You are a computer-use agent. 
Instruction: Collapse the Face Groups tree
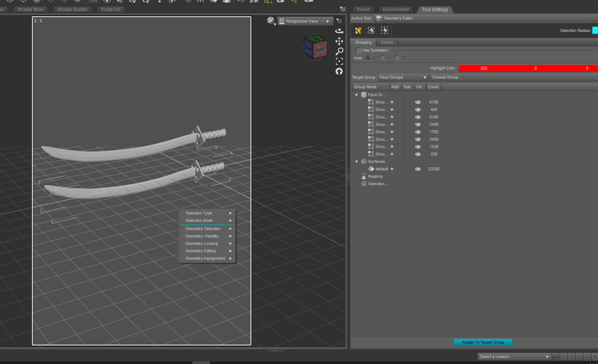[x=356, y=95]
